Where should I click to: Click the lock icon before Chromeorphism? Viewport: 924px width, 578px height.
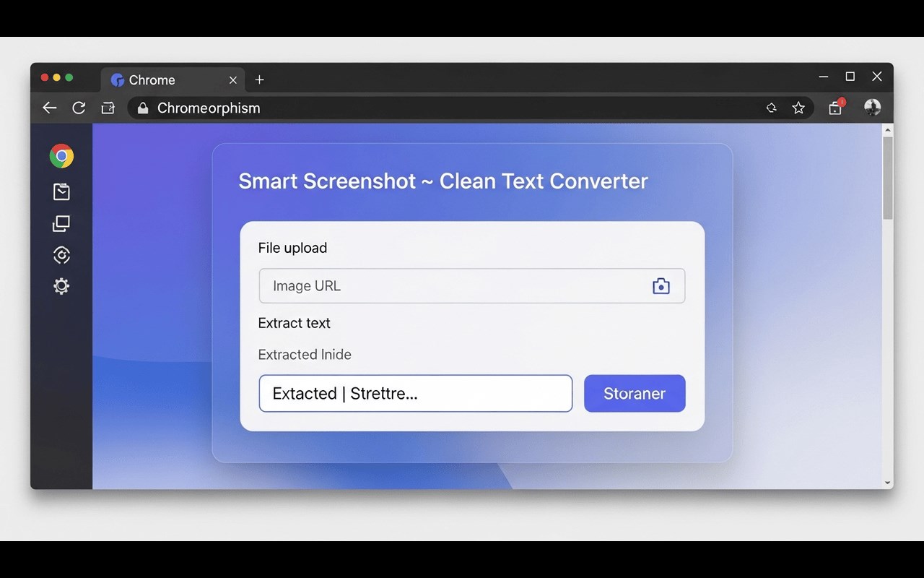point(142,108)
